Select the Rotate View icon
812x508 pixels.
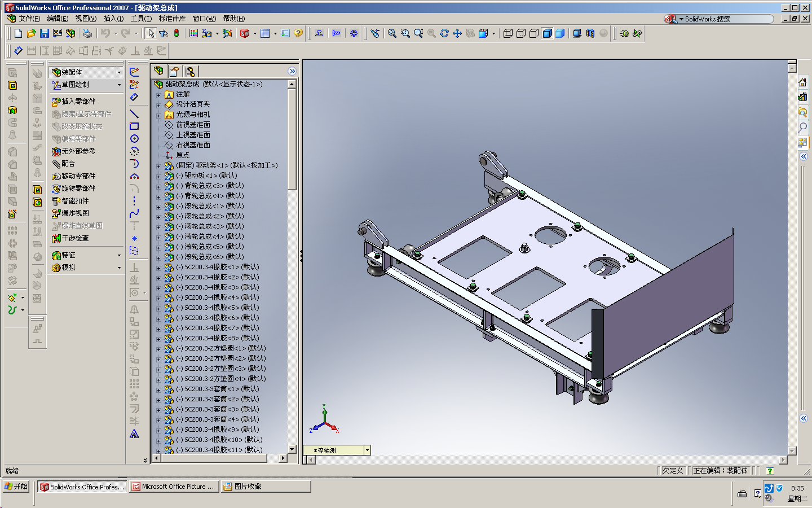[x=444, y=33]
